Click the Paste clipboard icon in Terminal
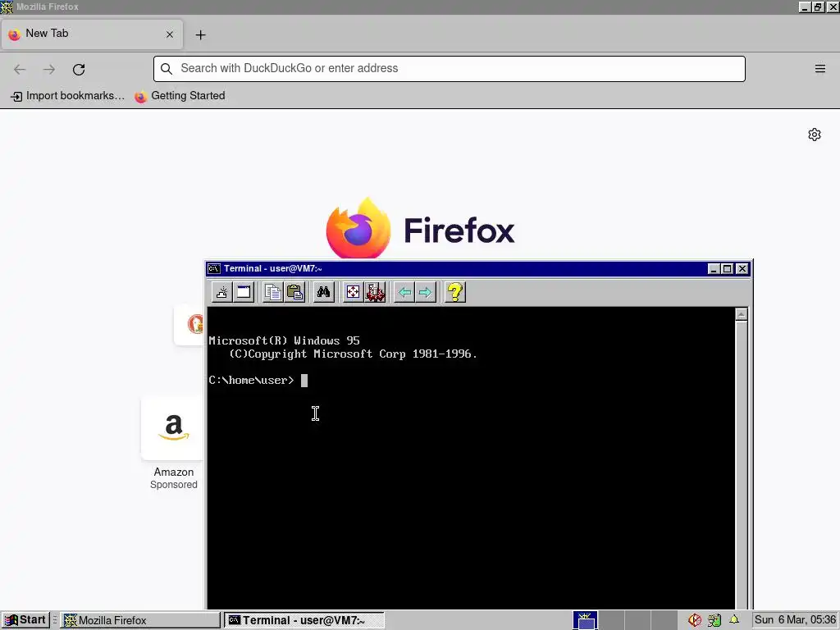 [295, 293]
